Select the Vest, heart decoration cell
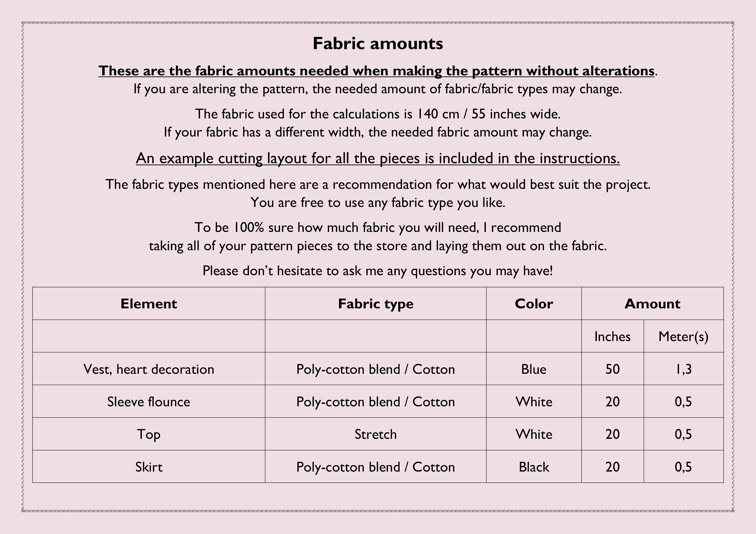 [x=149, y=369]
